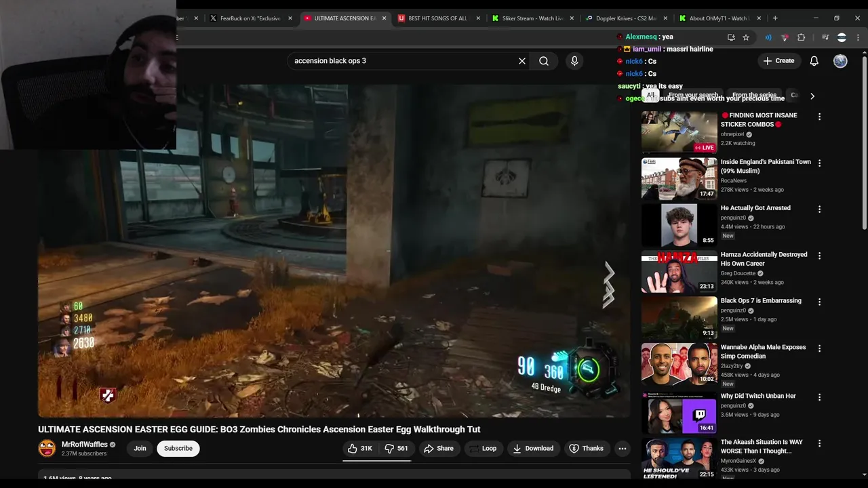
Task: Open the MrRoflWaffles channel name link
Action: pos(85,445)
